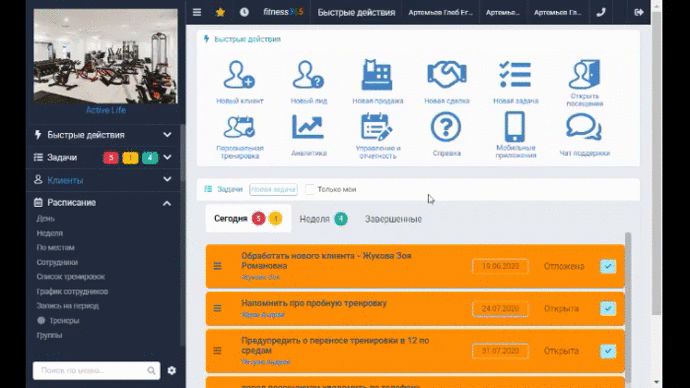Switch to the Неделя tab

pos(323,219)
